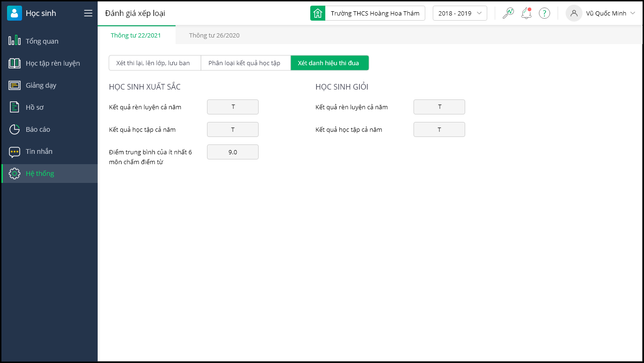Click the Học tập rèn luyện book icon
This screenshot has width=644, height=363.
click(x=15, y=63)
